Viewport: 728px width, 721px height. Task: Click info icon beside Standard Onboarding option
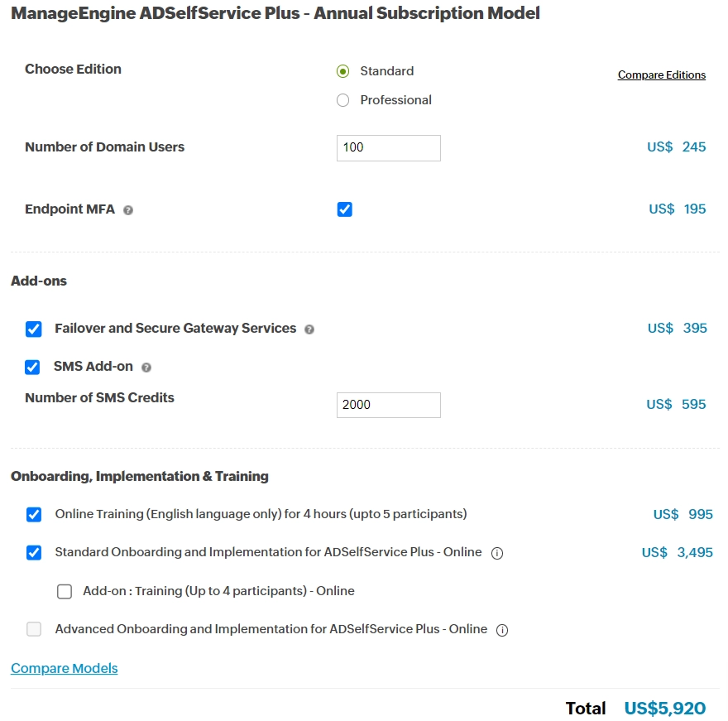[497, 553]
